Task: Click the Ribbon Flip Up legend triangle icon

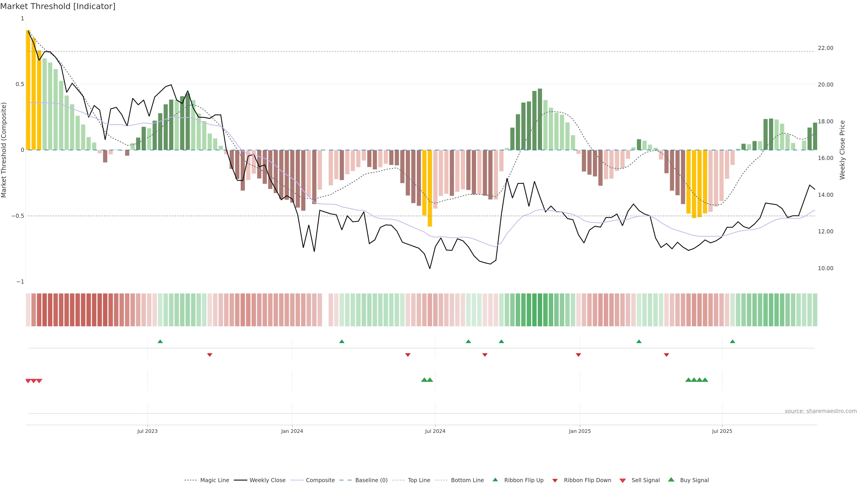Action: point(495,480)
